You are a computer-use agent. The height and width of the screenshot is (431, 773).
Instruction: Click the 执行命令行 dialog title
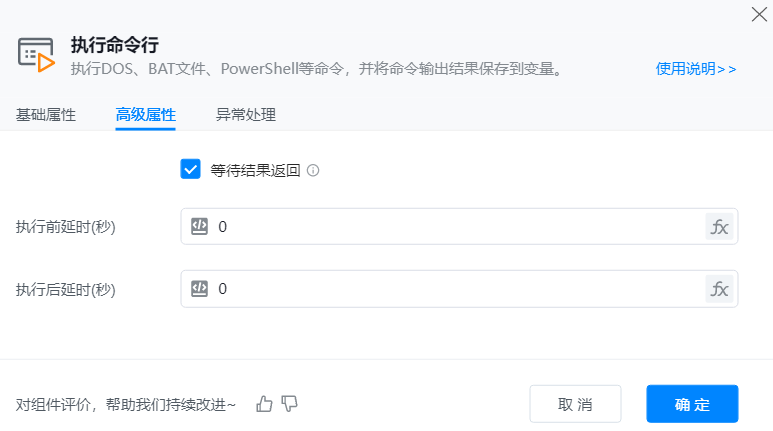click(115, 45)
